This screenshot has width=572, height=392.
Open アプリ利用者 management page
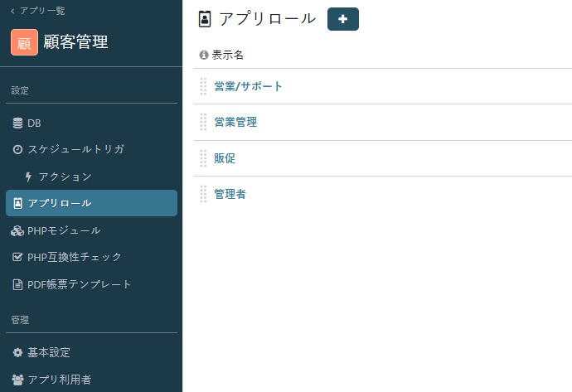point(59,379)
